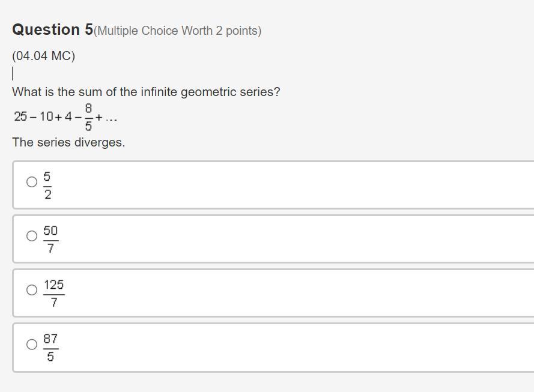Choose the 50/7 radio button
The width and height of the screenshot is (534, 392).
(x=32, y=236)
